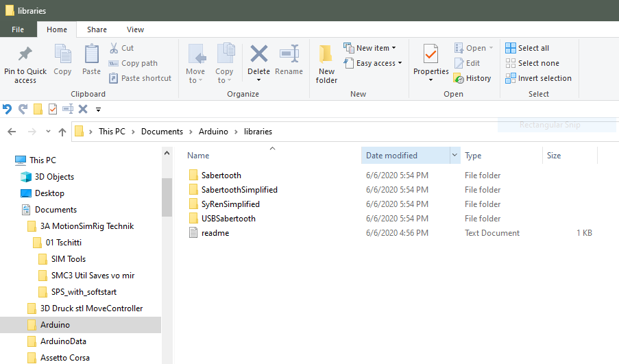Screen dimensions: 619x364
Task: Switch to the Home ribbon tab
Action: [57, 29]
